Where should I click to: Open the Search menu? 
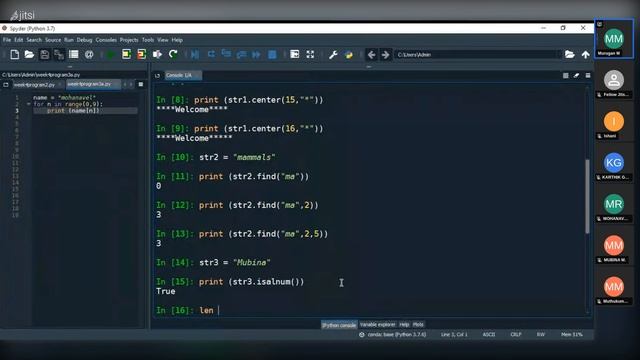[x=34, y=40]
